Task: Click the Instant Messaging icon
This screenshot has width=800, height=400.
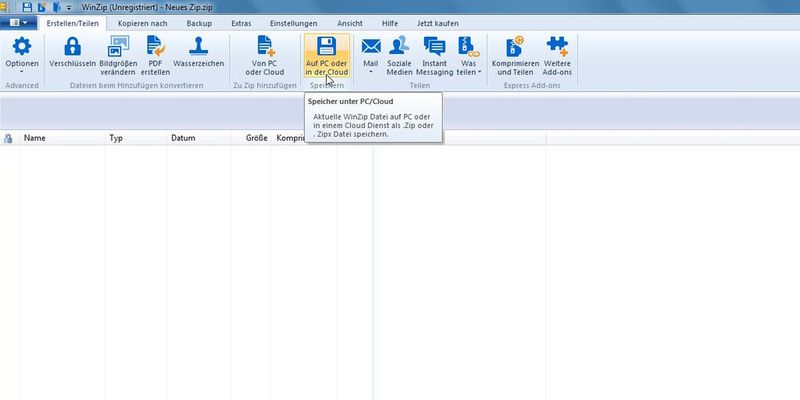Action: pyautogui.click(x=434, y=46)
